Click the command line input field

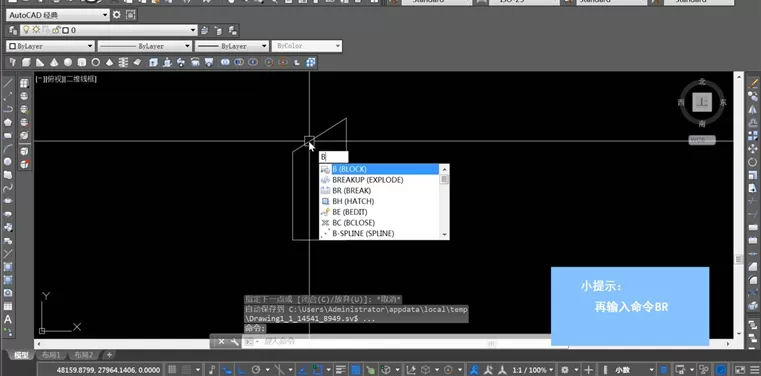pyautogui.click(x=374, y=342)
